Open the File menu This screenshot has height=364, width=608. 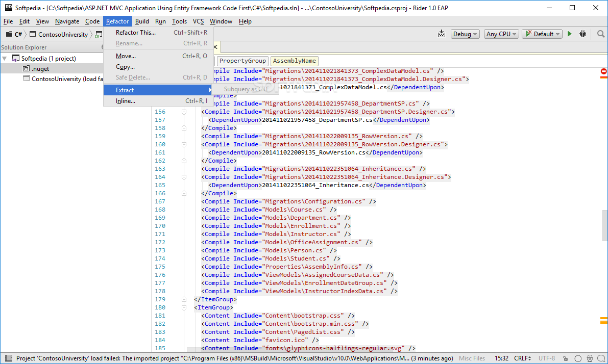(x=8, y=21)
